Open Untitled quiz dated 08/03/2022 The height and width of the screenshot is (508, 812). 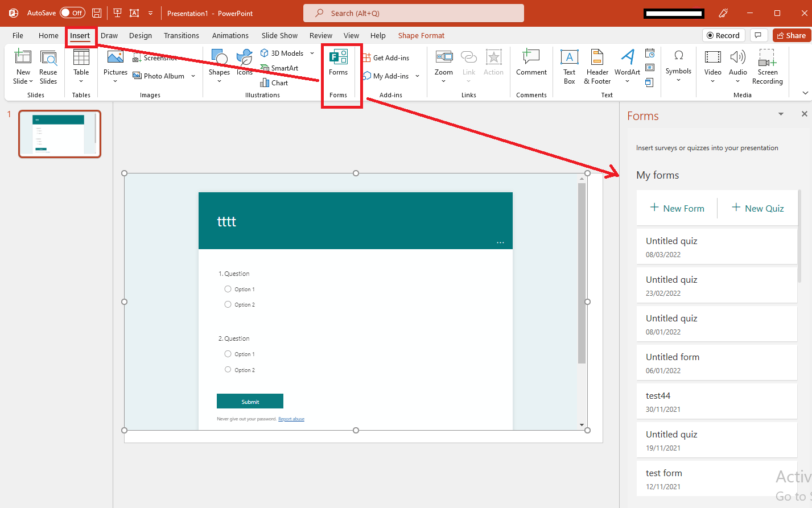coord(716,246)
